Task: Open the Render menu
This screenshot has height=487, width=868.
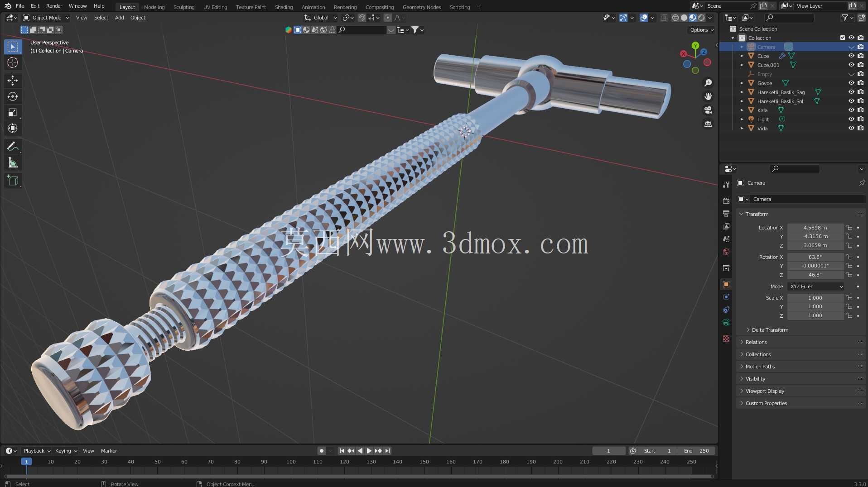Action: tap(54, 6)
